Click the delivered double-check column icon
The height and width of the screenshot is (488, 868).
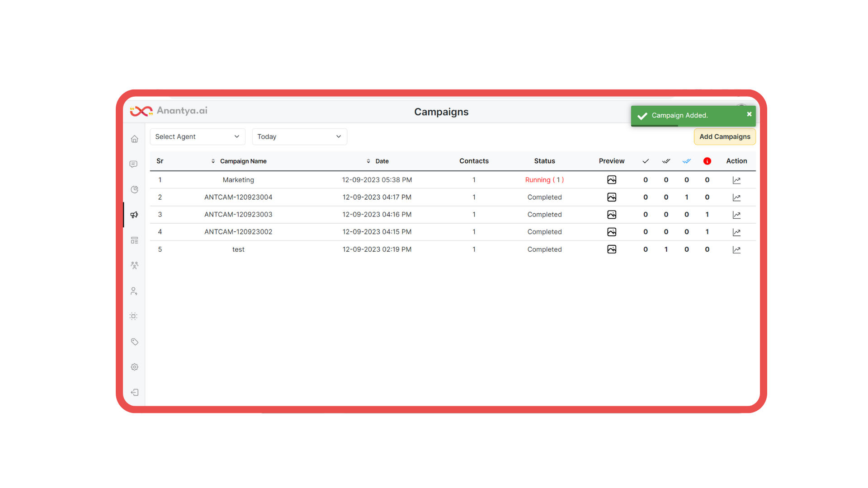[666, 161]
